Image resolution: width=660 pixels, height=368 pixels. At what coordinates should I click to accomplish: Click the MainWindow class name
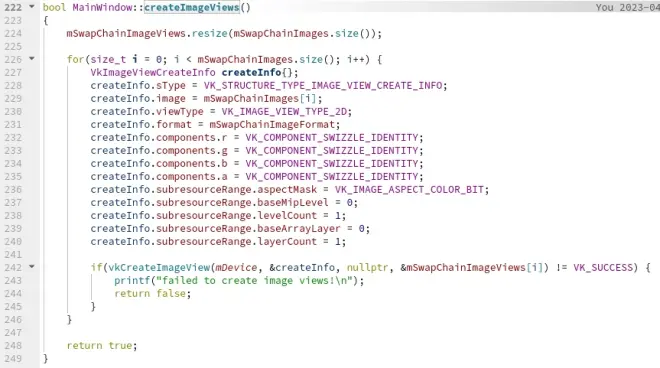[102, 8]
